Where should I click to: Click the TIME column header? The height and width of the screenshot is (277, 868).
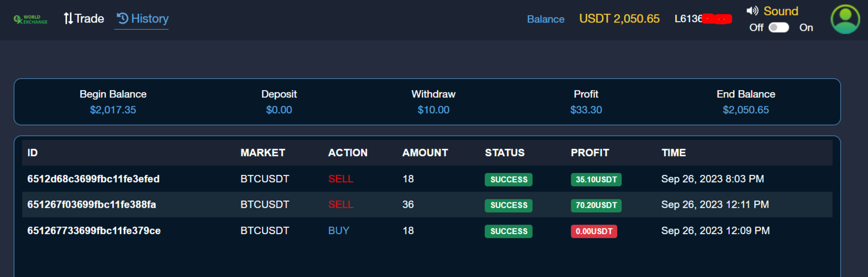point(673,153)
